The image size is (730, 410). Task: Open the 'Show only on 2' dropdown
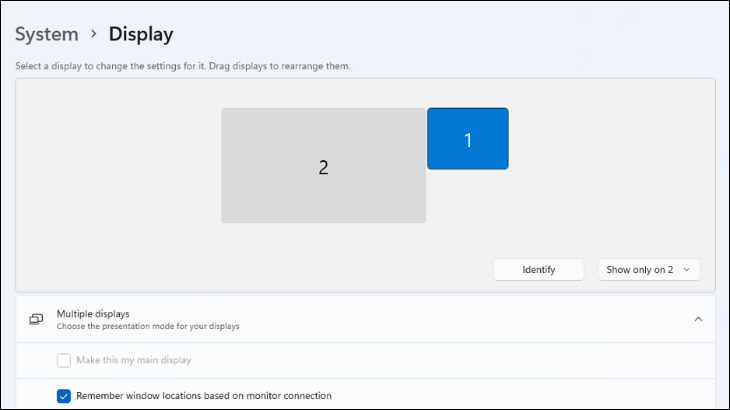[640, 270]
